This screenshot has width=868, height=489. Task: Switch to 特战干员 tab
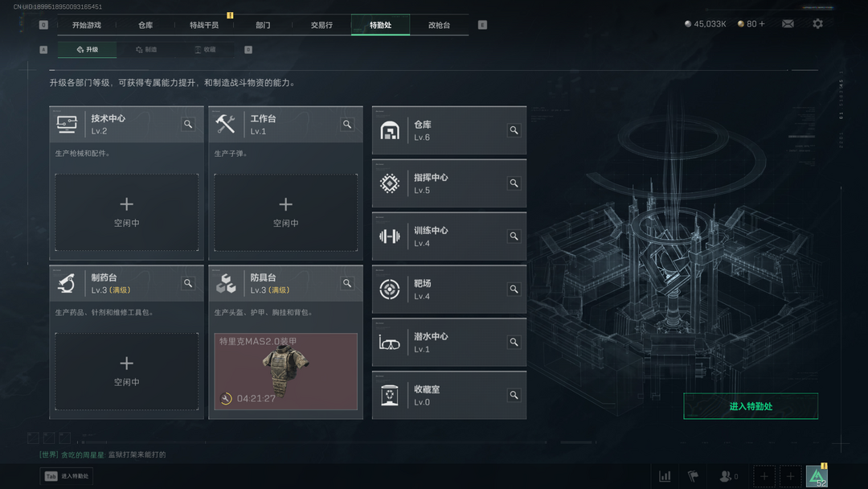coord(203,25)
